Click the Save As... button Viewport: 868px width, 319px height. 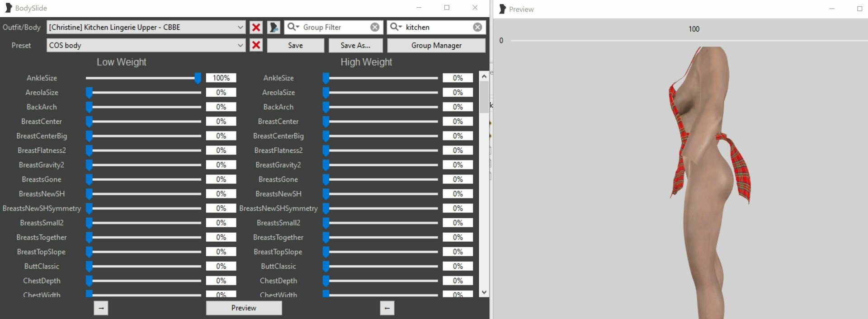(x=355, y=45)
